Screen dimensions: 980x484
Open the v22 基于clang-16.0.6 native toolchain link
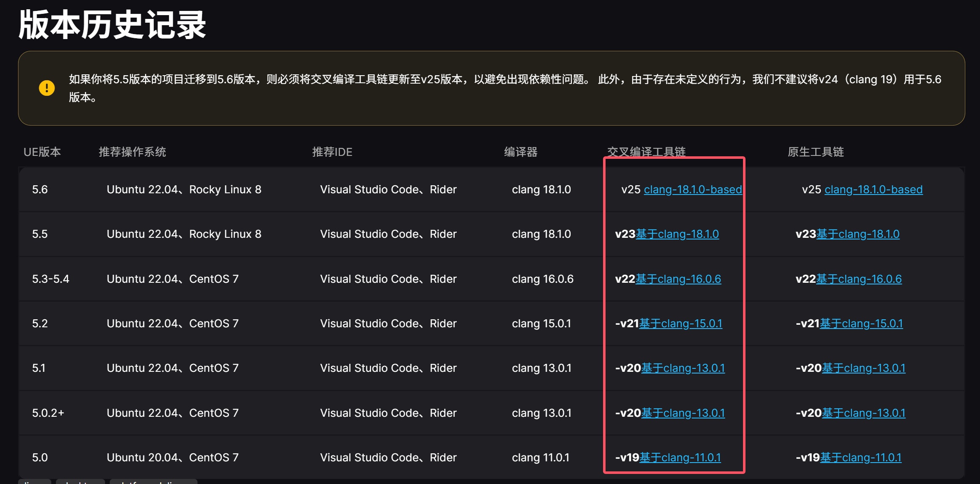[859, 279]
